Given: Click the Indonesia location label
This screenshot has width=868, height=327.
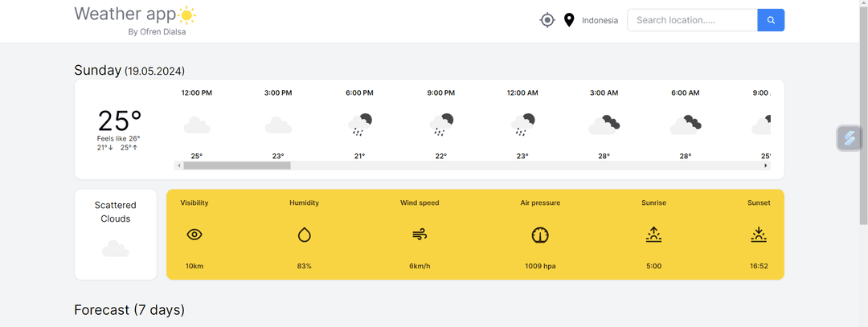Looking at the screenshot, I should click(x=600, y=20).
